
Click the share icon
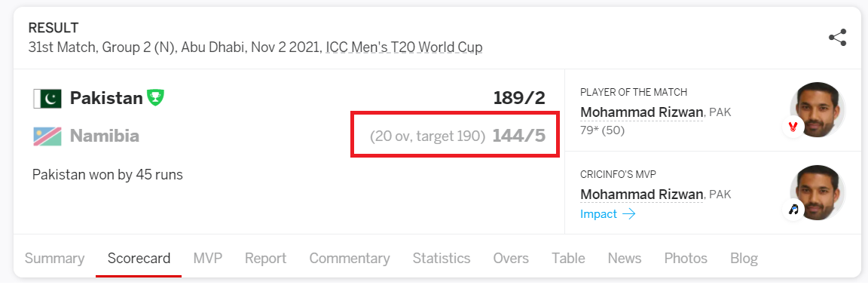837,38
